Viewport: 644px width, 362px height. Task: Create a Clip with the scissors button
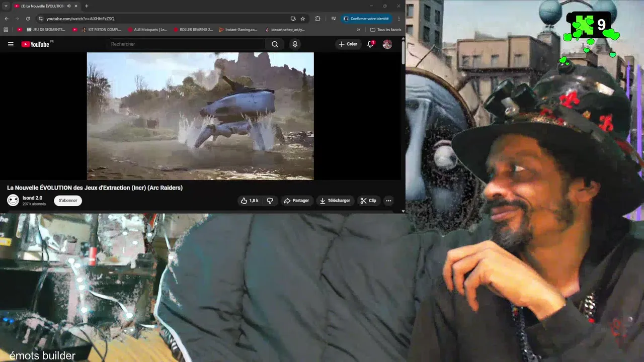[x=368, y=201]
